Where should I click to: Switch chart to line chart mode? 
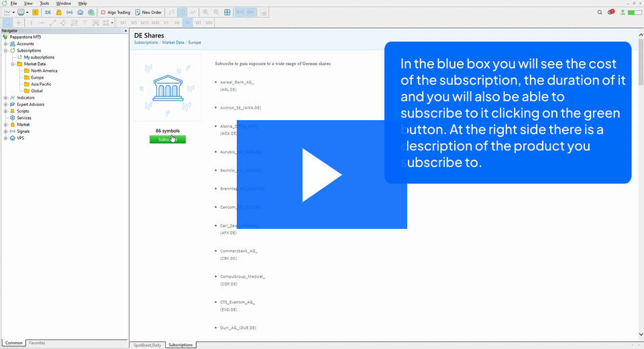pos(193,12)
